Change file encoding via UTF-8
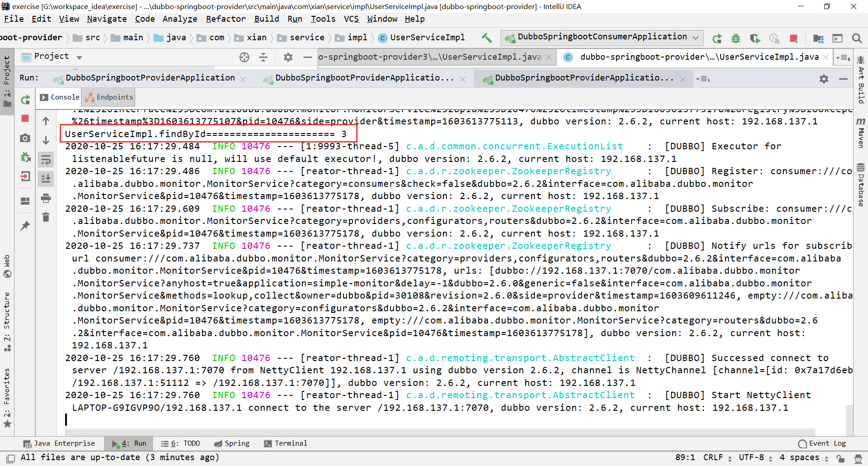 (x=755, y=458)
